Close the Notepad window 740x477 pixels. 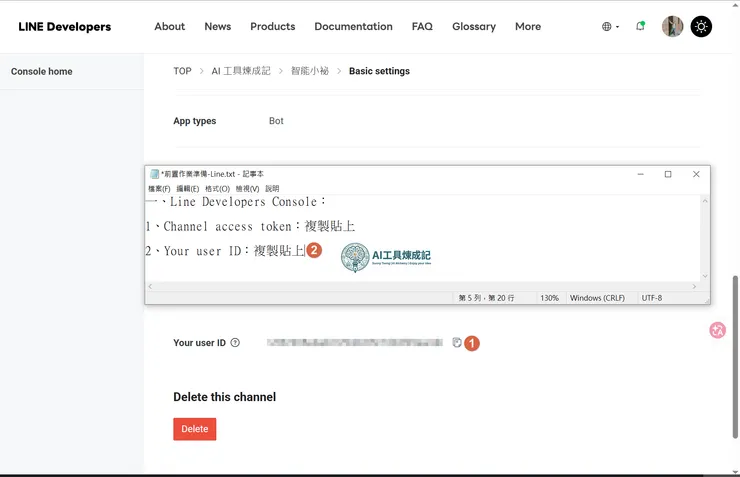[x=696, y=174]
